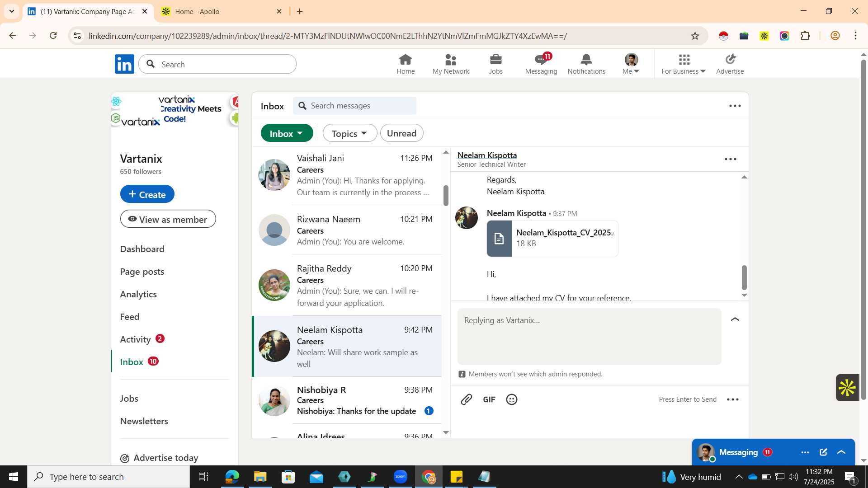Viewport: 868px width, 488px height.
Task: Open Dashboard in admin sidebar
Action: (x=142, y=249)
